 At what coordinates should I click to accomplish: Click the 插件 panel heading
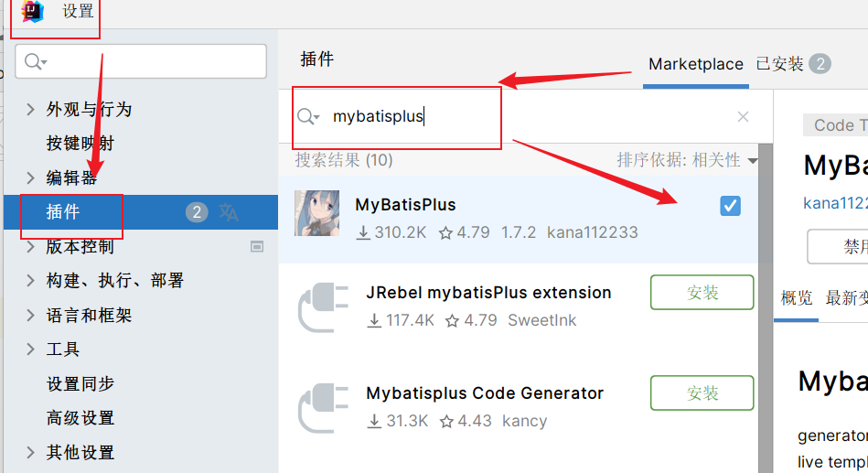pos(317,59)
